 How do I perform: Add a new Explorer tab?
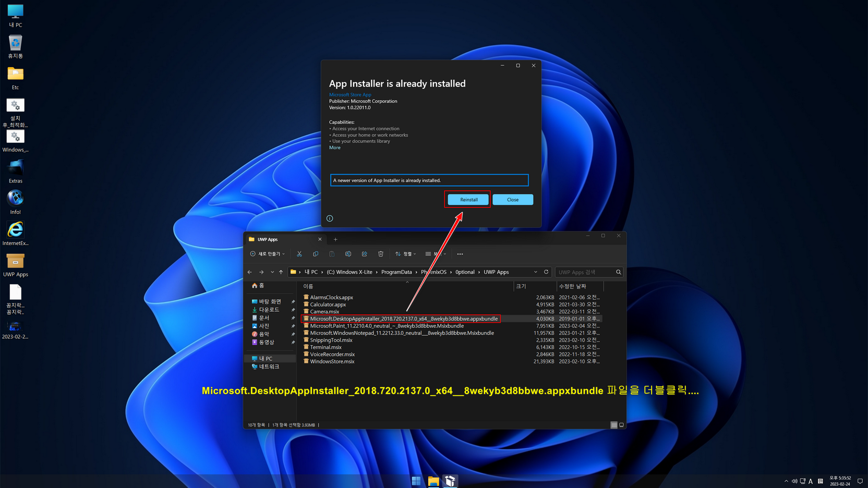335,239
